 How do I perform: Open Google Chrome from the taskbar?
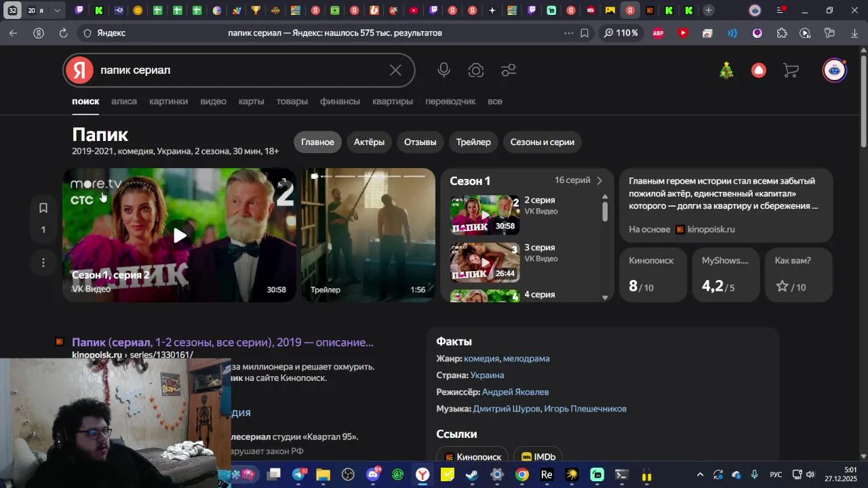coord(521,474)
